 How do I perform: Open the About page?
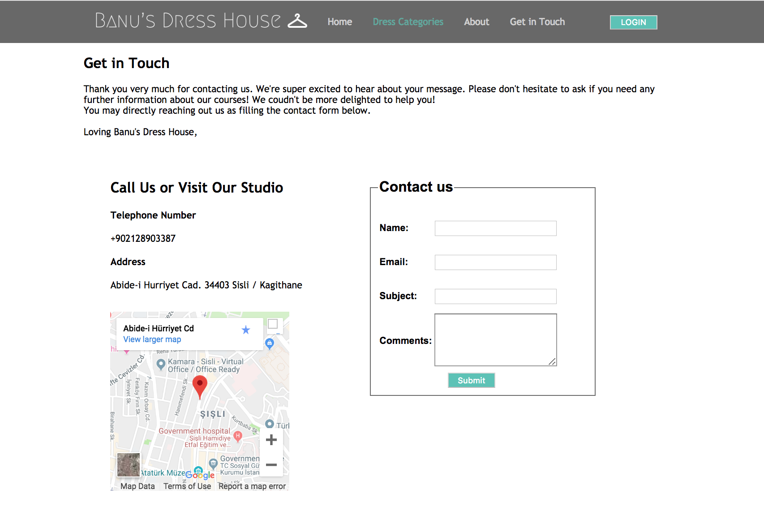pyautogui.click(x=476, y=21)
